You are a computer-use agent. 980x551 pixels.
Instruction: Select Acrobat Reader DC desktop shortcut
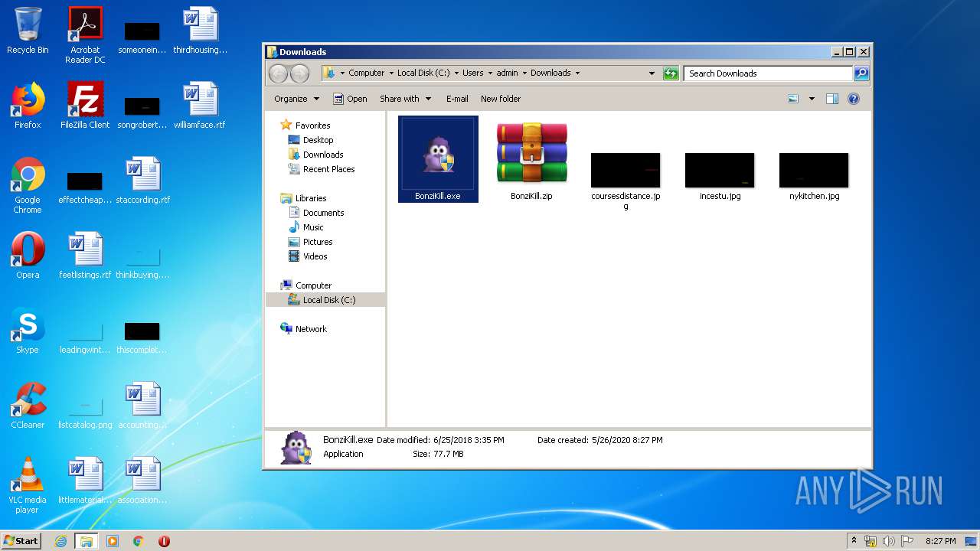[85, 34]
